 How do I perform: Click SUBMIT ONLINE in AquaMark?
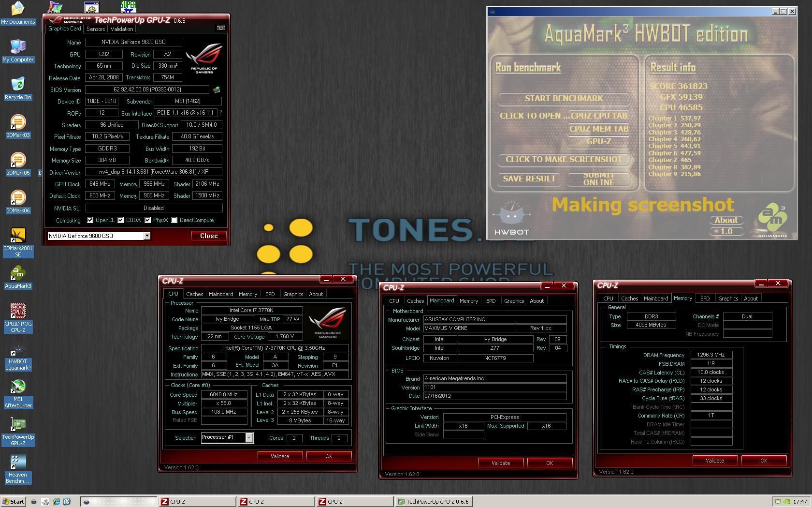tap(598, 179)
